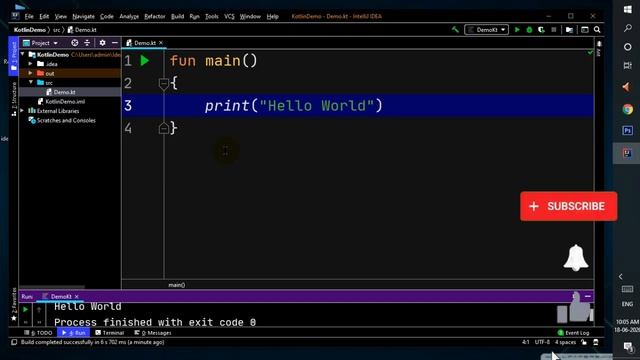This screenshot has width=640, height=360.
Task: Open the File menu
Action: coord(29,16)
